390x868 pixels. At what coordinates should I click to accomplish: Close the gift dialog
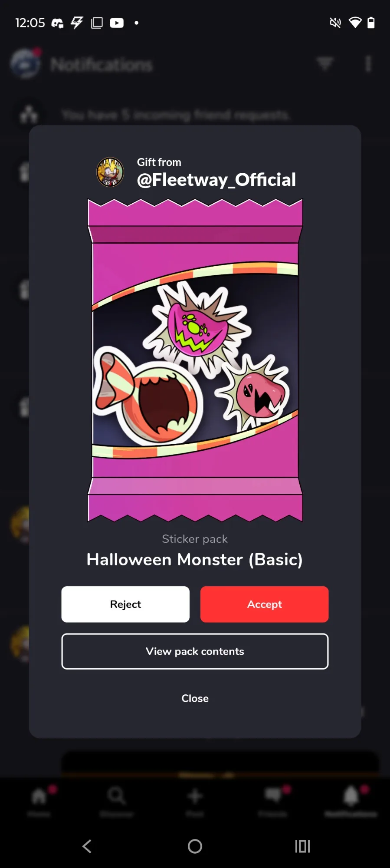195,698
